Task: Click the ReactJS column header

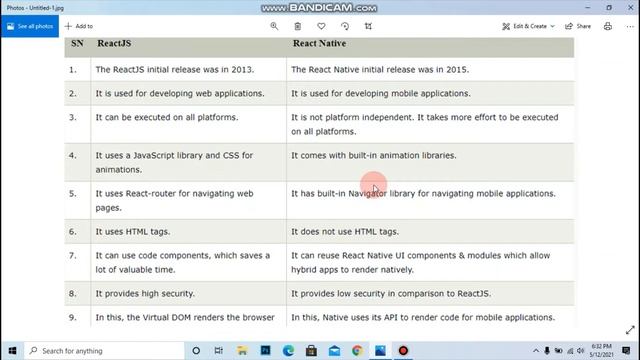Action: [x=114, y=43]
